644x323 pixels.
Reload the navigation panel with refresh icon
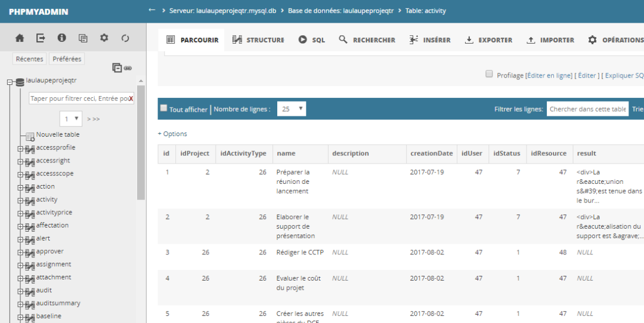125,38
